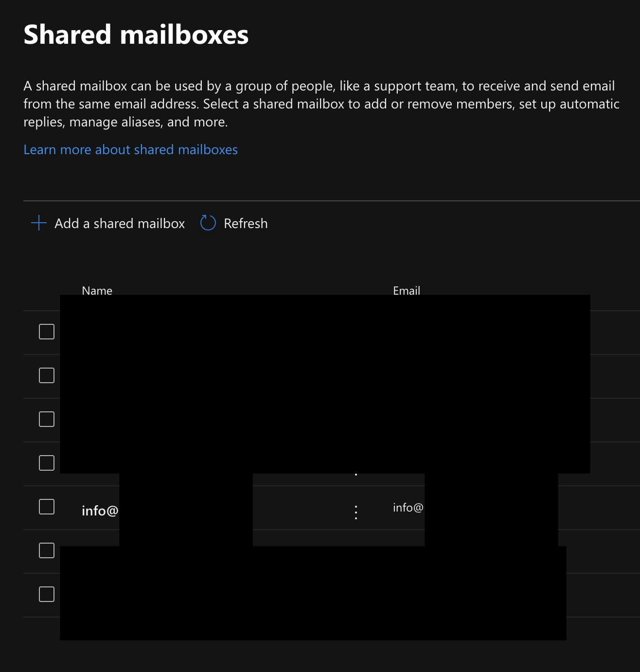Click empty space in the info@ row
640x672 pixels.
tap(302, 508)
